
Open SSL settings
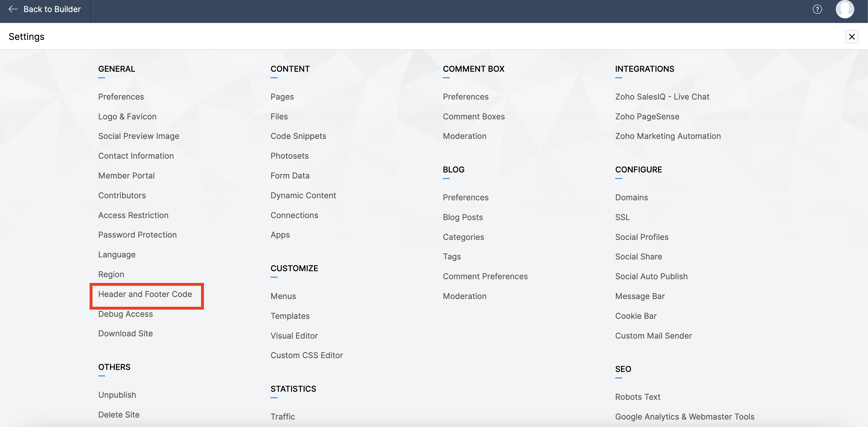622,217
